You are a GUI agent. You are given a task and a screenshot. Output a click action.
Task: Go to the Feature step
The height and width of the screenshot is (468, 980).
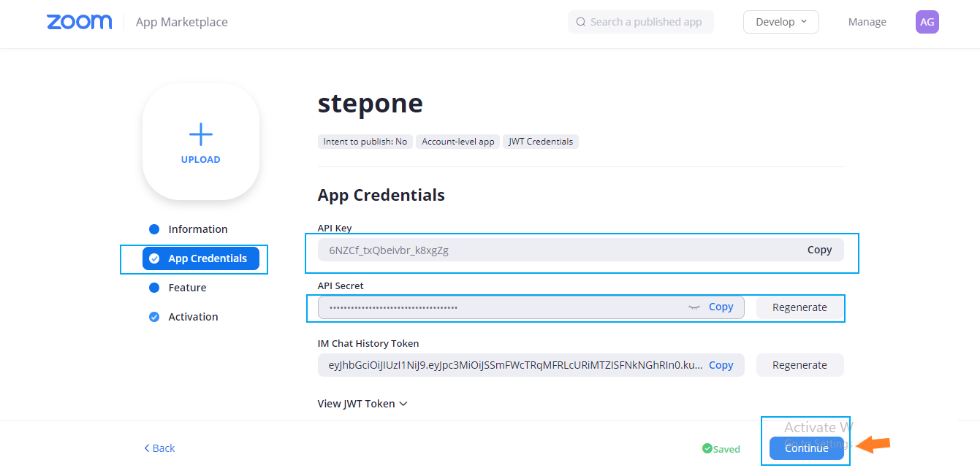187,288
